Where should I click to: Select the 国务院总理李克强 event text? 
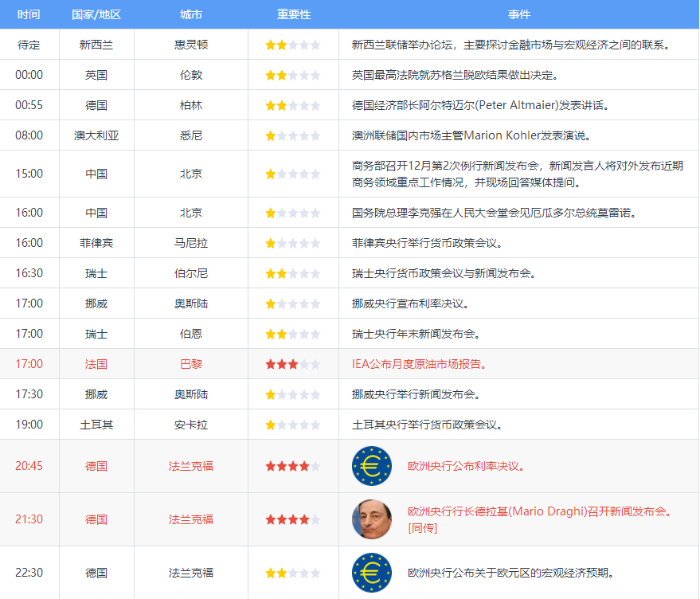point(495,213)
